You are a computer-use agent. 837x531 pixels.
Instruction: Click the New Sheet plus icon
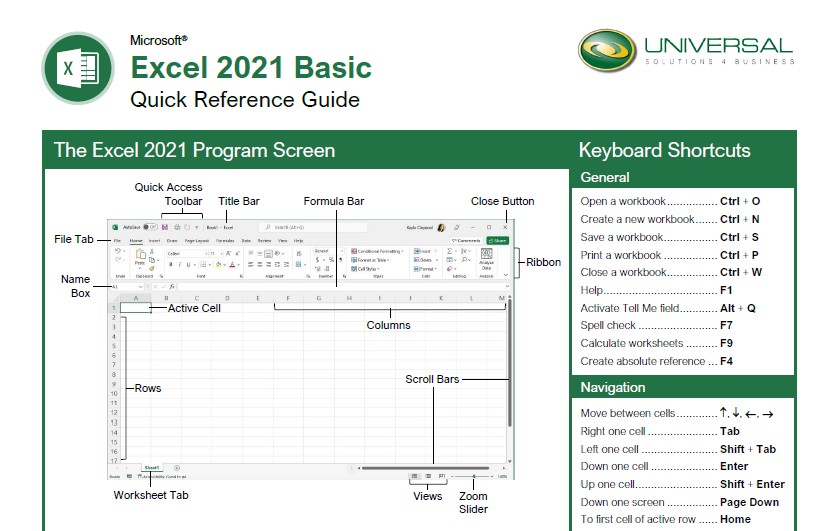tap(177, 468)
